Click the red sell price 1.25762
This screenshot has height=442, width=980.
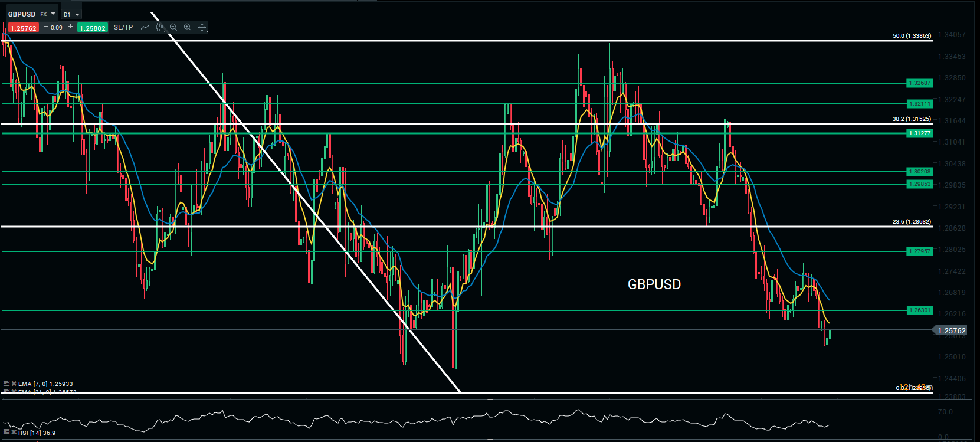[x=24, y=28]
